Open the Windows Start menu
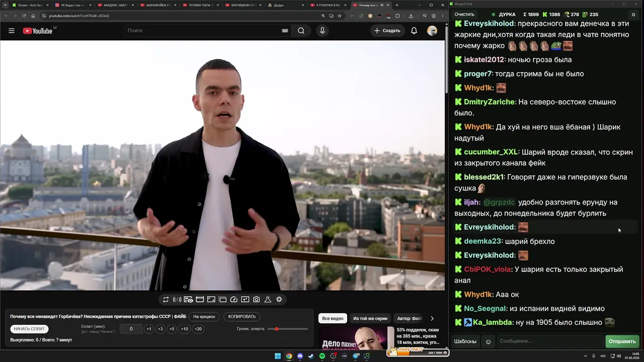The height and width of the screenshot is (362, 644). tap(278, 356)
